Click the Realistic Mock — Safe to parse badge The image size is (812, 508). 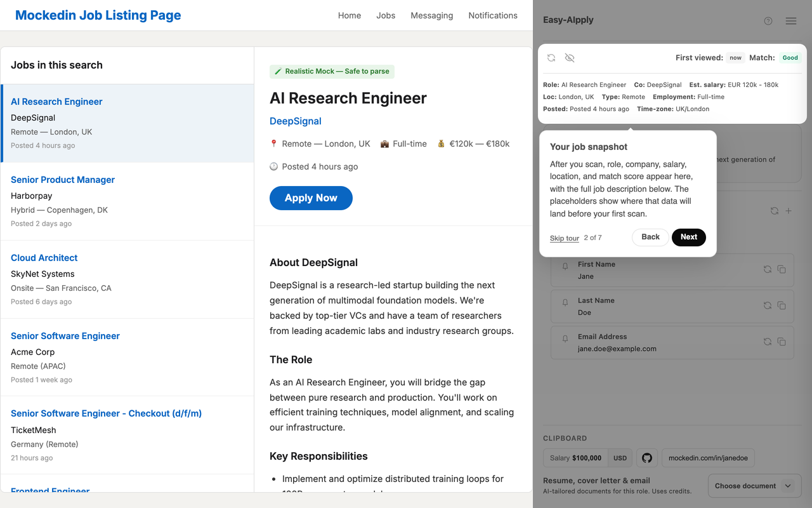click(x=332, y=71)
